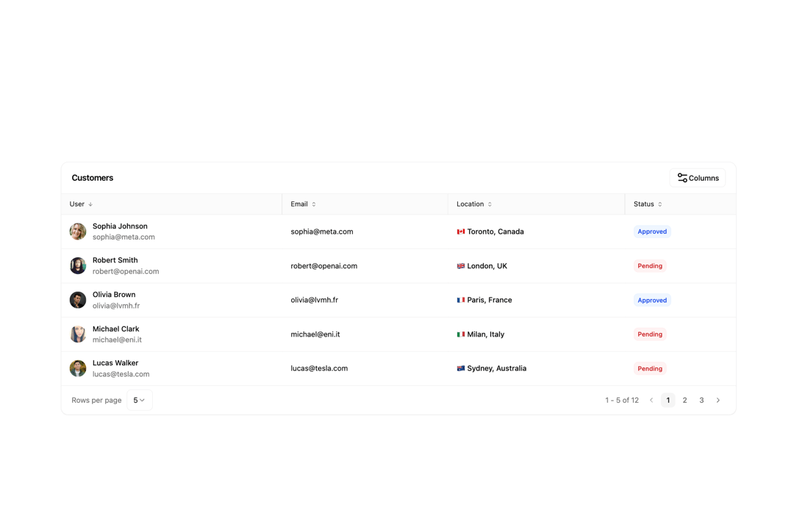
Task: Select the Michael Clark name
Action: coord(116,329)
